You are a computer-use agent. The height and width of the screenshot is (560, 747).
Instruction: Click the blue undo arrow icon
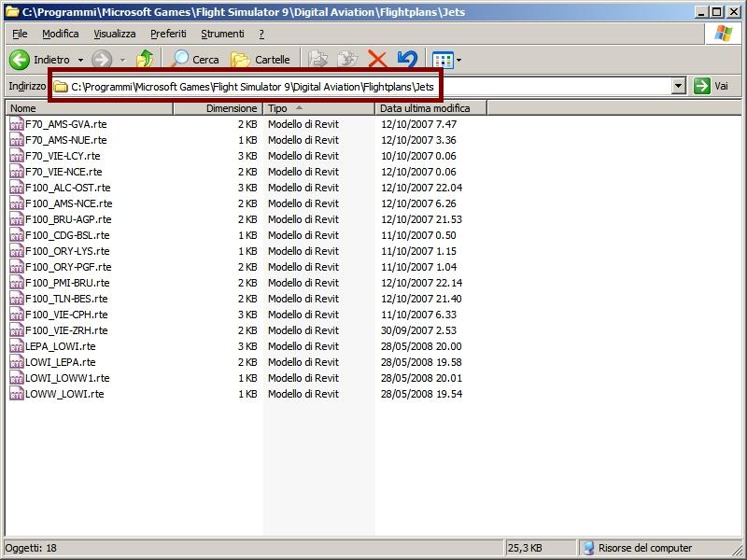point(407,60)
